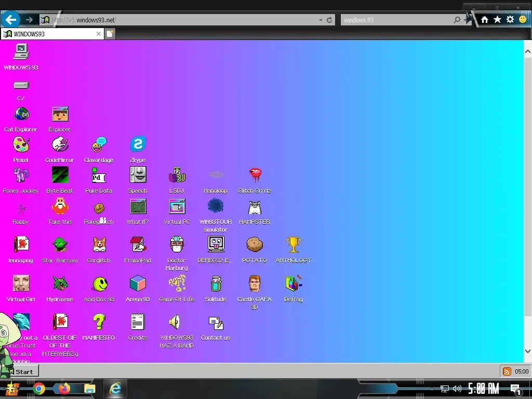
Task: Open WIN93TOUR simulator
Action: click(x=216, y=206)
